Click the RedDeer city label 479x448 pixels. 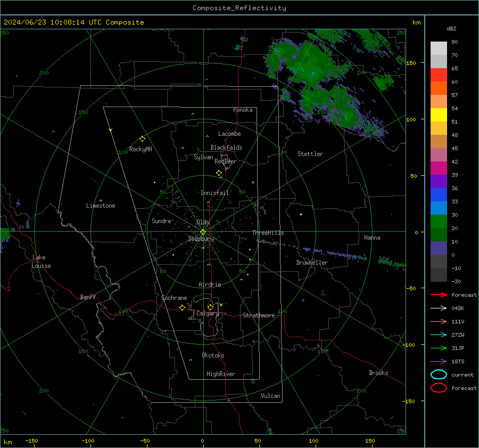pyautogui.click(x=226, y=161)
